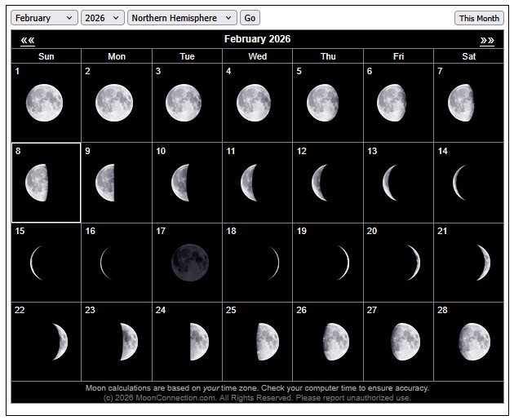
Task: Click the gibbous moon on February 28
Action: tap(474, 342)
